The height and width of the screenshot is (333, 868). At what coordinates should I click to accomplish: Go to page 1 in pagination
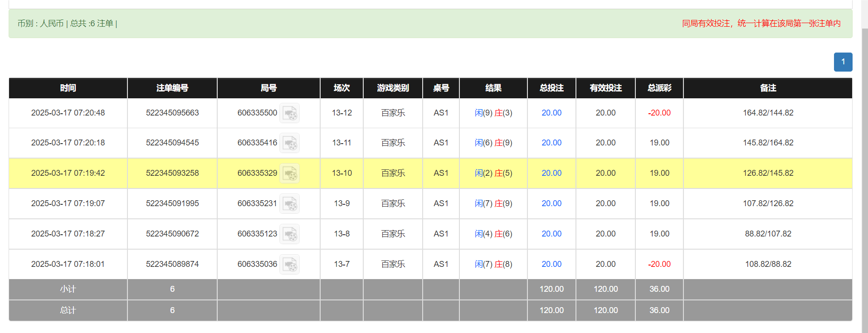click(843, 62)
